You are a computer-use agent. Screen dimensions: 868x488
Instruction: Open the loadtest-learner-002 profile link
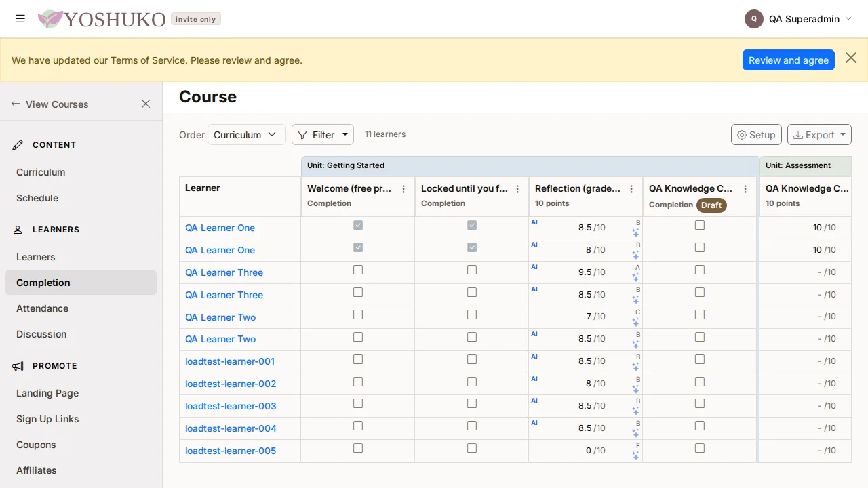tap(231, 384)
